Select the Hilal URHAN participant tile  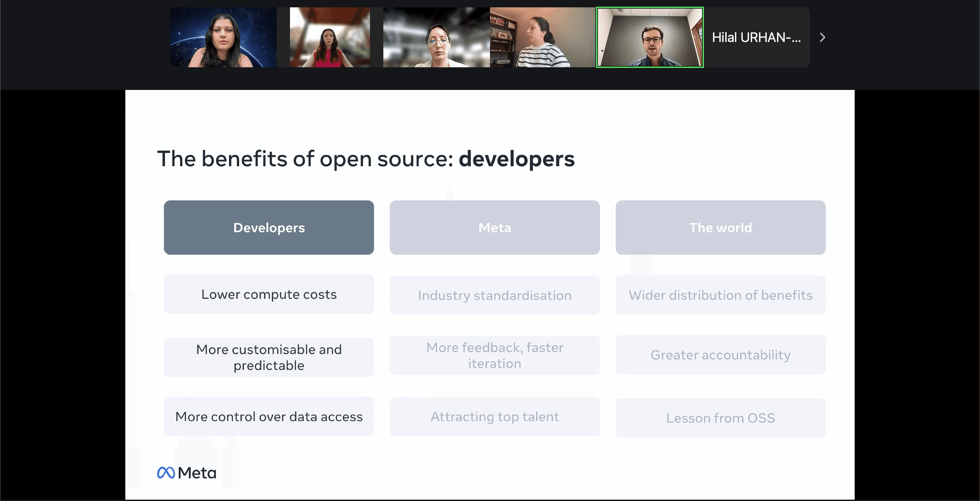pos(756,37)
